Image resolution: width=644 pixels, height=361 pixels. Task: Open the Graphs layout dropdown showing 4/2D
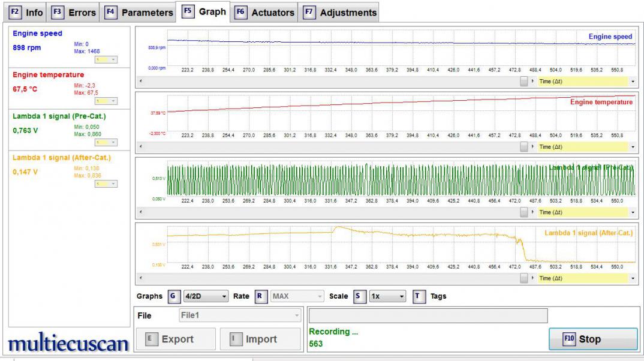point(206,296)
